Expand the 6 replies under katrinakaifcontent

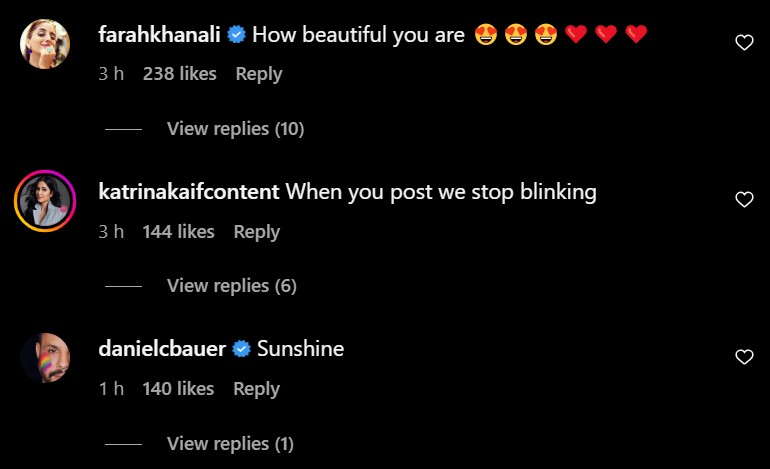(x=232, y=286)
